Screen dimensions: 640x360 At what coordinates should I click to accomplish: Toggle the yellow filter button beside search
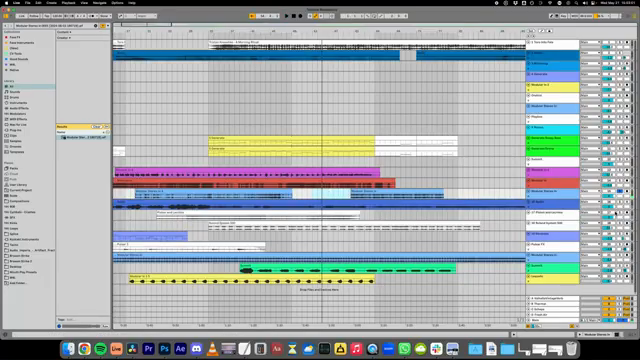[x=102, y=26]
